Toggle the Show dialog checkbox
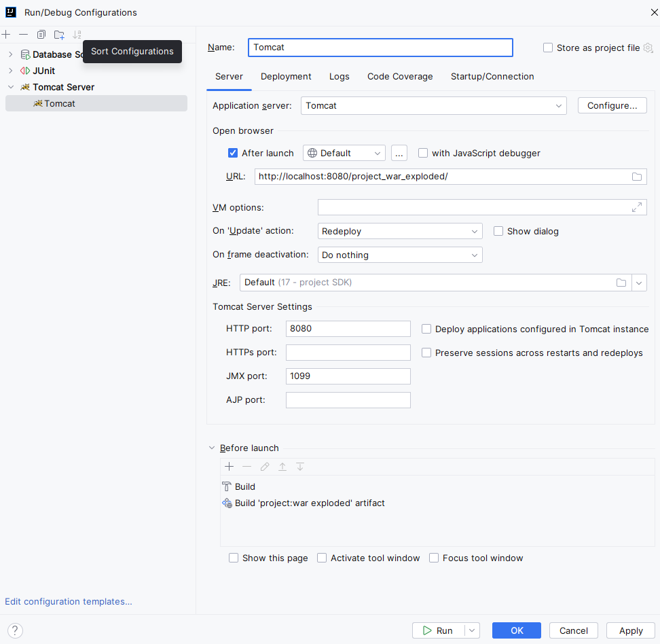Viewport: 660px width, 644px height. click(x=498, y=231)
